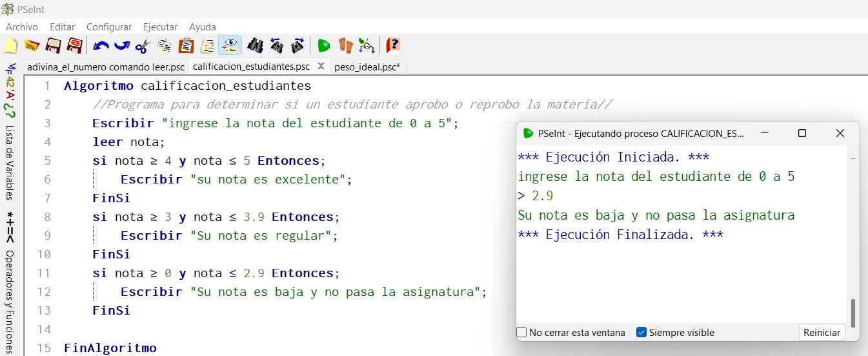The image size is (868, 356).
Task: Run the algorithm with green play icon
Action: tap(324, 46)
